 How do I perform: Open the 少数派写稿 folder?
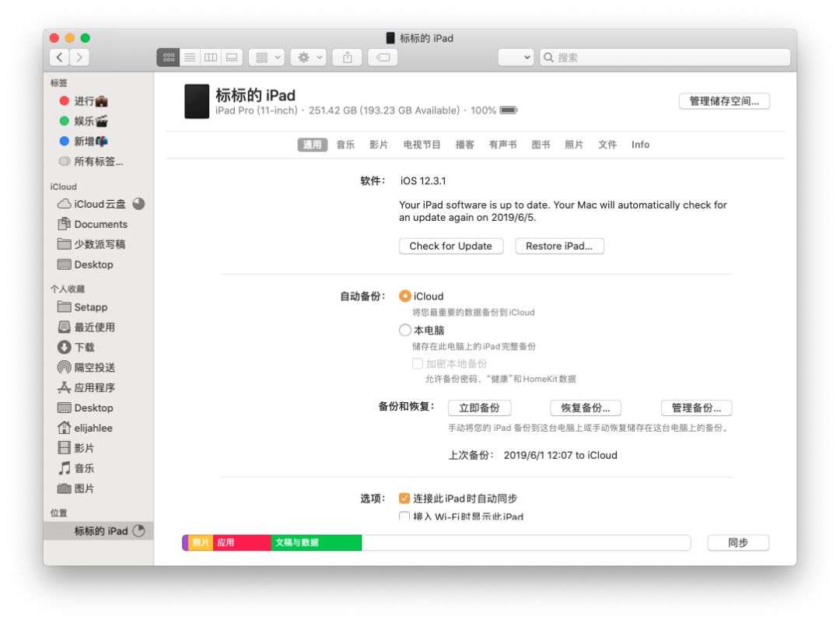coord(92,244)
